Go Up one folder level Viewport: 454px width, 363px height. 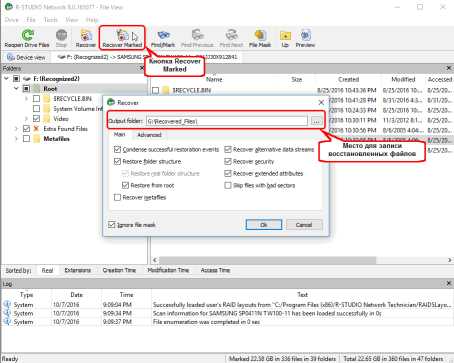pyautogui.click(x=285, y=38)
